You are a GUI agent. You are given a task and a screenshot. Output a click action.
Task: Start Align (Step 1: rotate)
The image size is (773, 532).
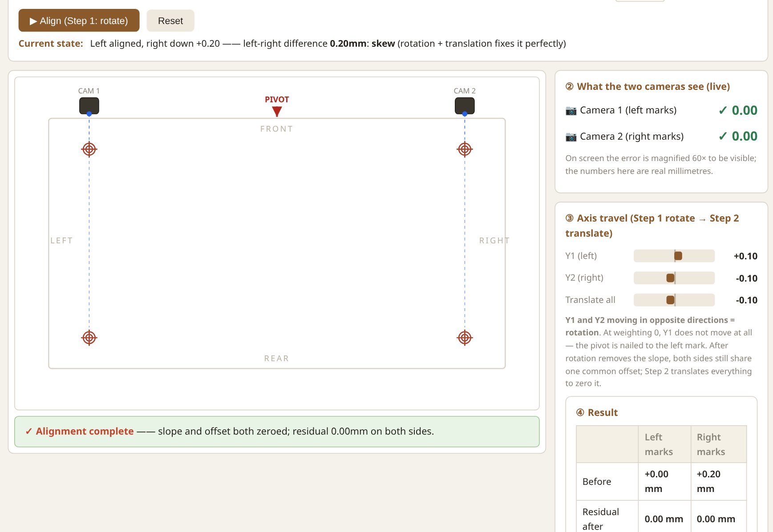tap(79, 20)
